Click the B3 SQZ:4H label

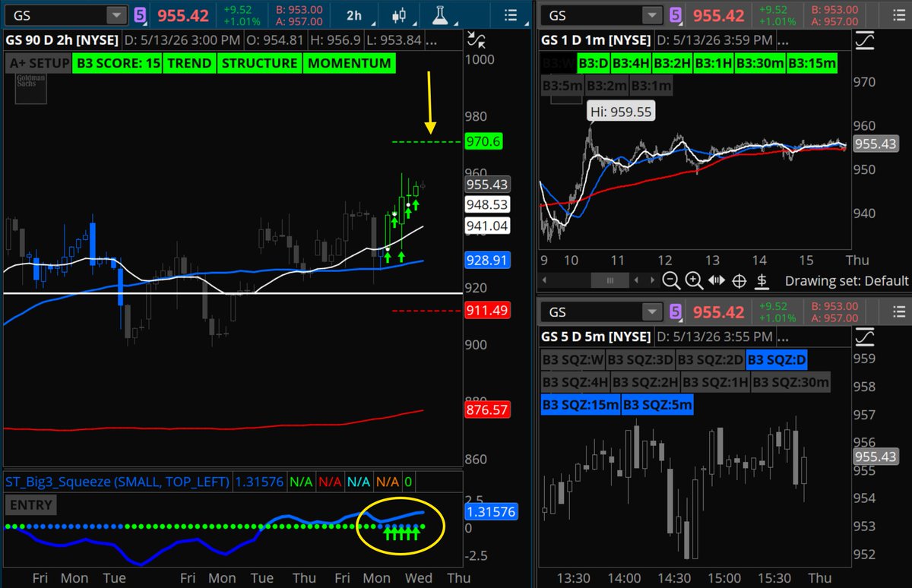pyautogui.click(x=575, y=382)
